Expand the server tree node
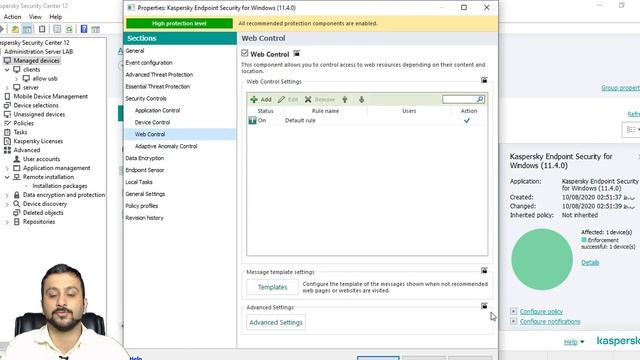Viewport: 640px width, 360px height. 7,87
